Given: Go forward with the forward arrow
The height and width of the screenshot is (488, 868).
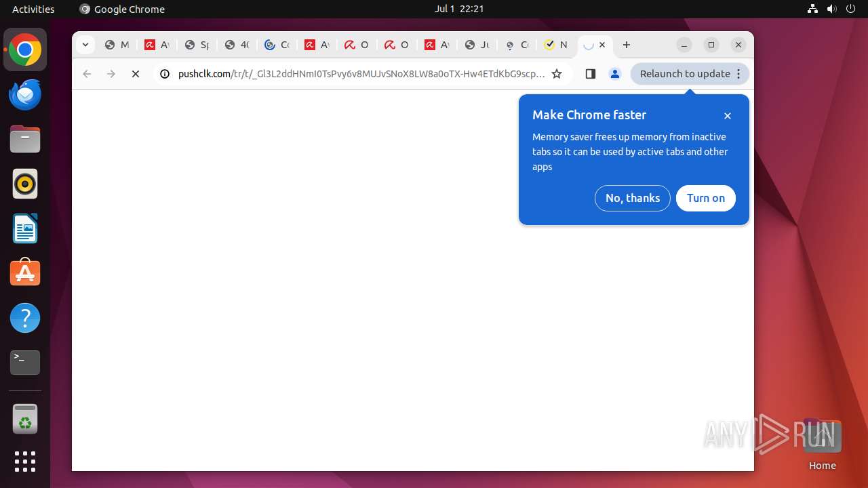Looking at the screenshot, I should [x=111, y=74].
